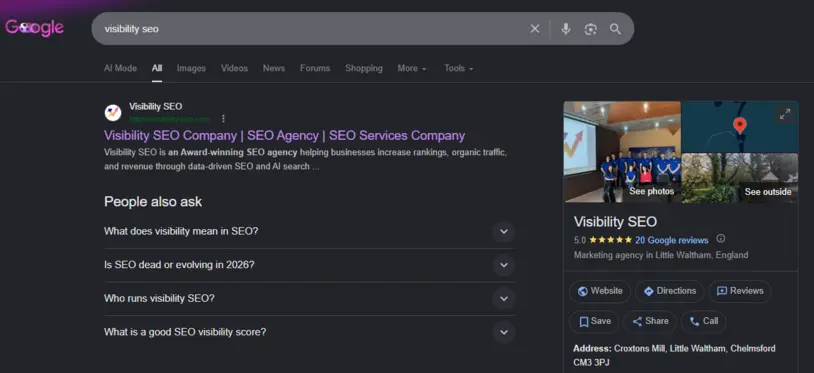
Task: Open See photos team thumbnail
Action: tap(622, 151)
